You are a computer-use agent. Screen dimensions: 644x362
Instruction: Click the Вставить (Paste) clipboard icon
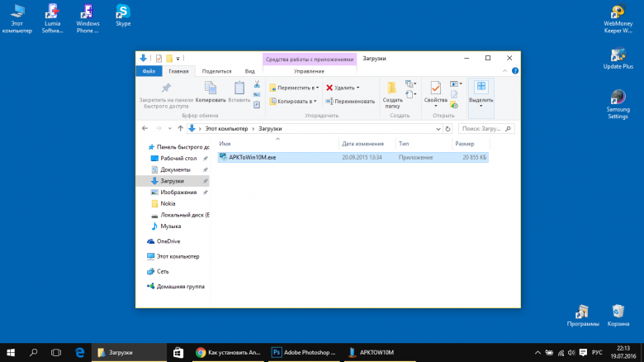(x=239, y=88)
